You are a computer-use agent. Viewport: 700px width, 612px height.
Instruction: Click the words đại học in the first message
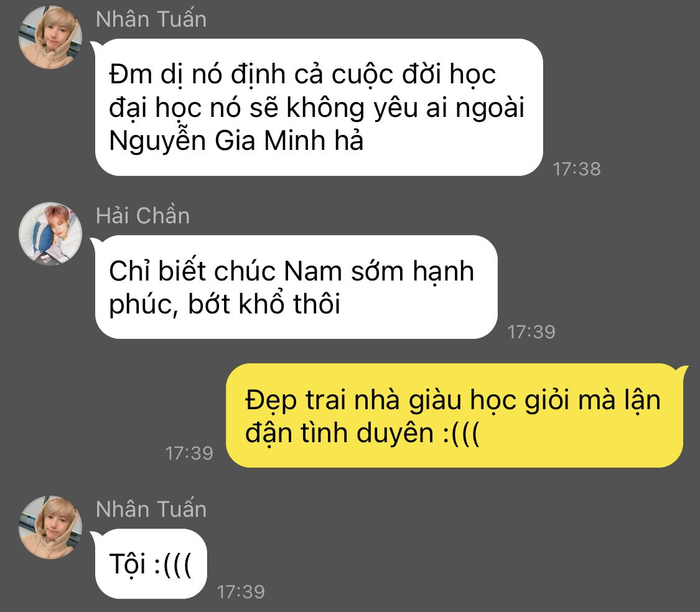click(156, 108)
